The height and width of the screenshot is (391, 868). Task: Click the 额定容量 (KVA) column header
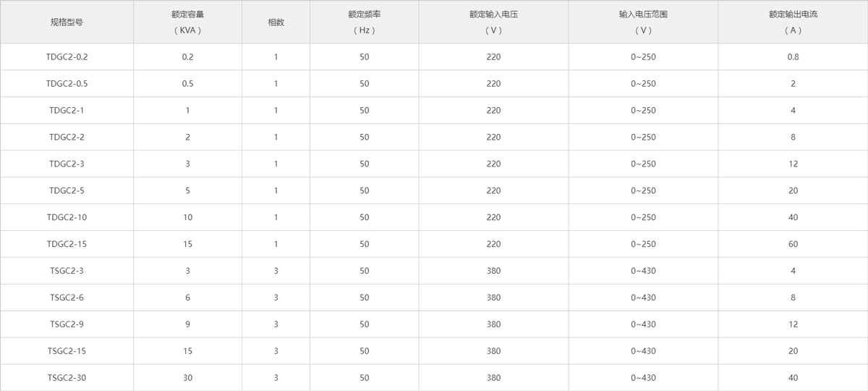pos(187,22)
